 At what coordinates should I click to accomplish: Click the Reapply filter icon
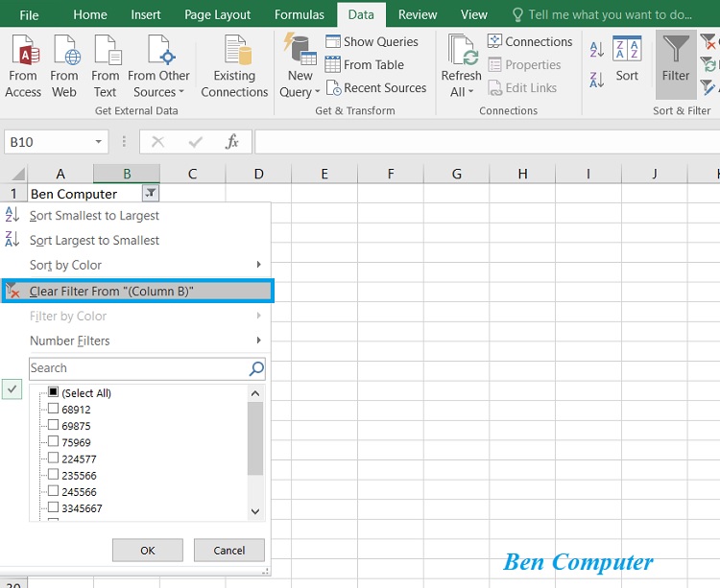[708, 64]
